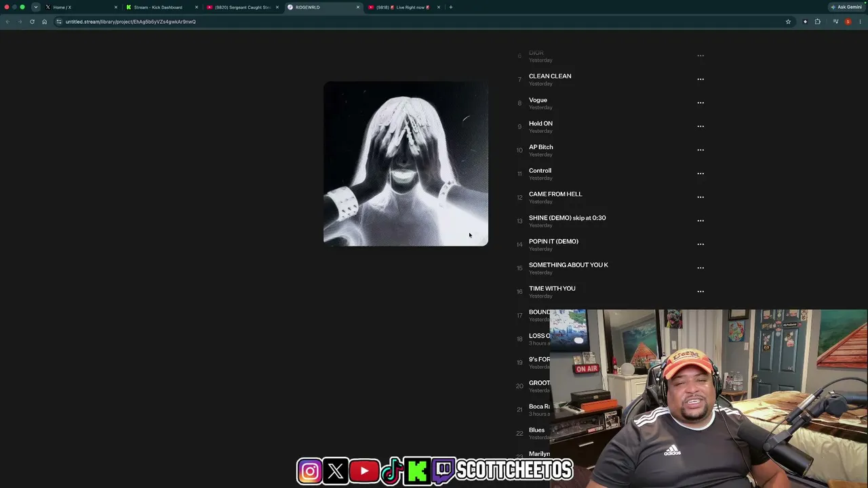Open the media control icon in toolbar
Viewport: 868px width, 488px height.
coord(835,22)
